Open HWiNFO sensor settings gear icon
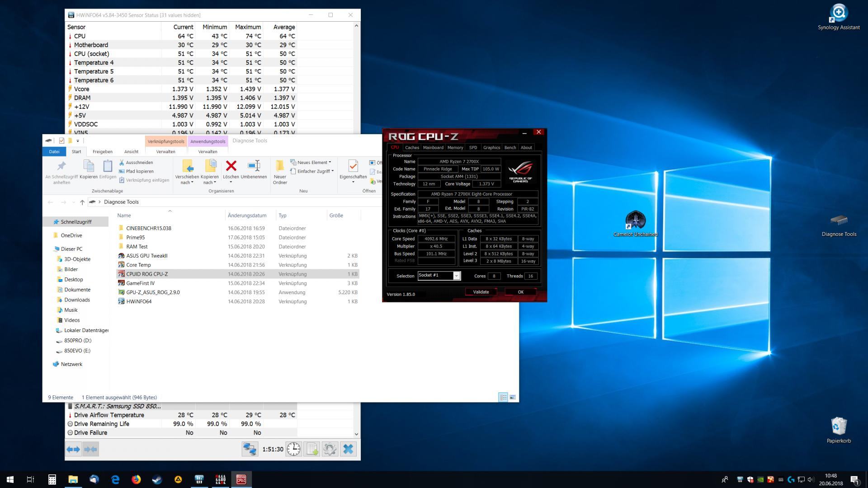 pyautogui.click(x=330, y=449)
